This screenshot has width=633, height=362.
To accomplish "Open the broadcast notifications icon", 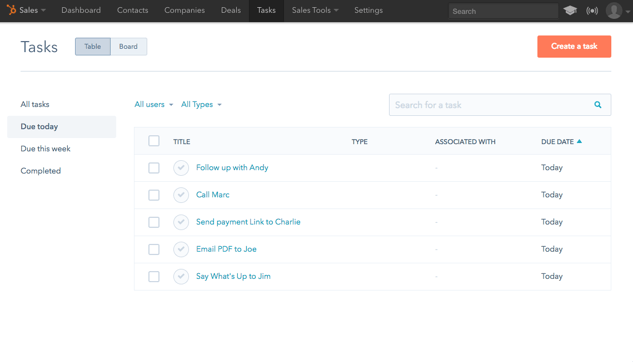I will coord(592,11).
